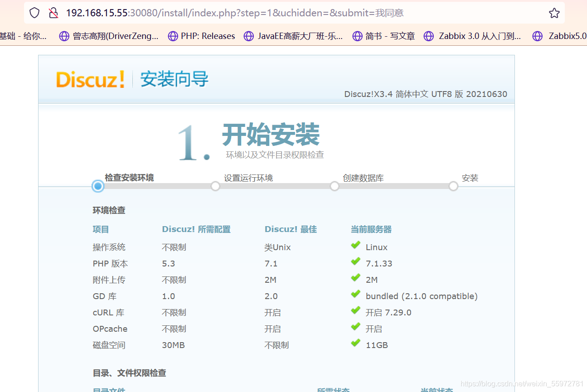Click the green check next to 11GB
The image size is (587, 392).
(x=355, y=343)
